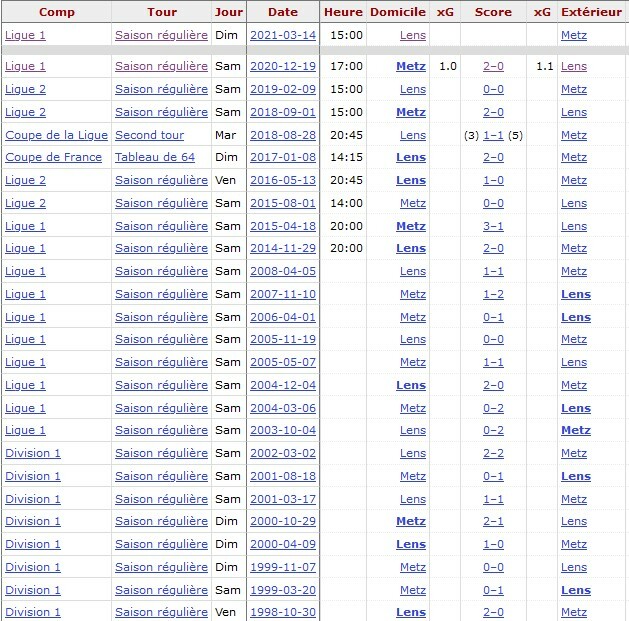The image size is (629, 621).
Task: Open the 1999-03-20 date link
Action: [x=283, y=591]
